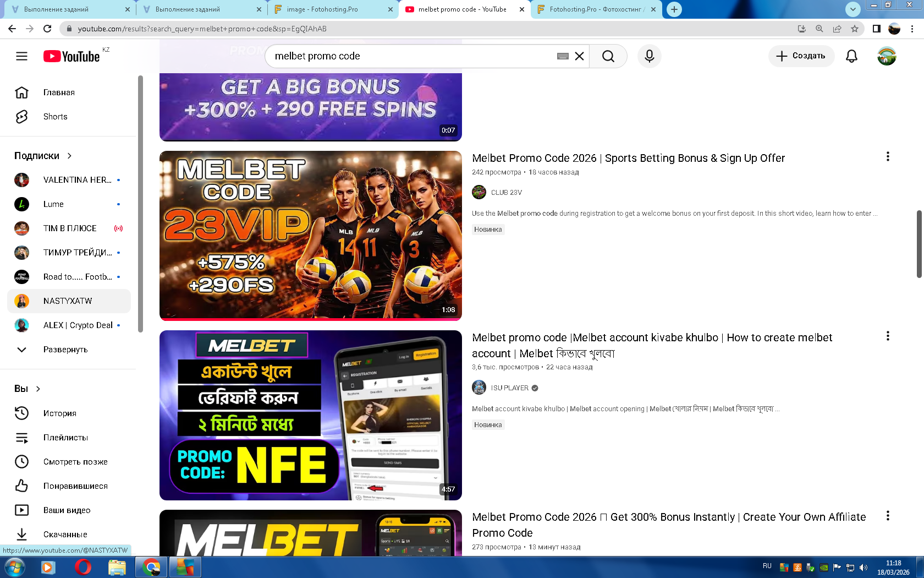
Task: Open volume control in system tray
Action: [864, 568]
